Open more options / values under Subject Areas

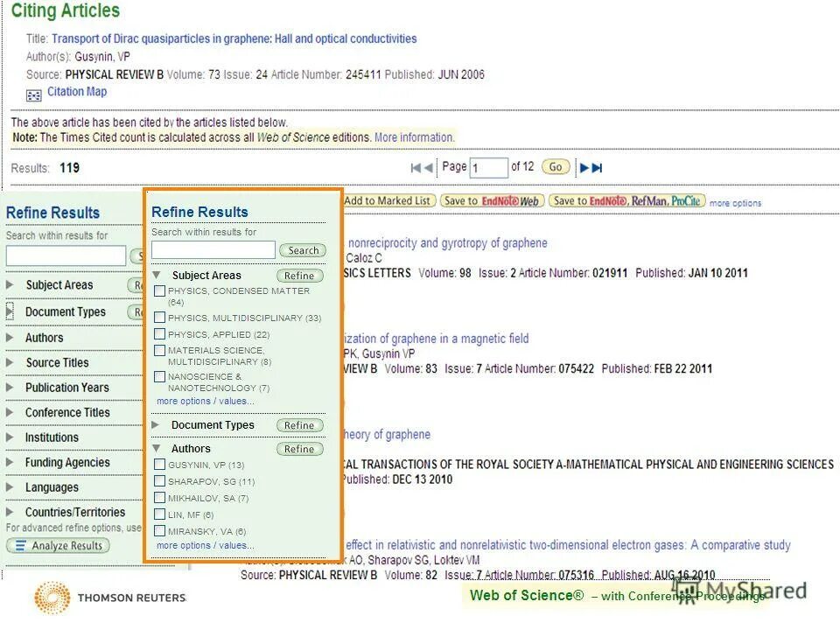click(205, 401)
